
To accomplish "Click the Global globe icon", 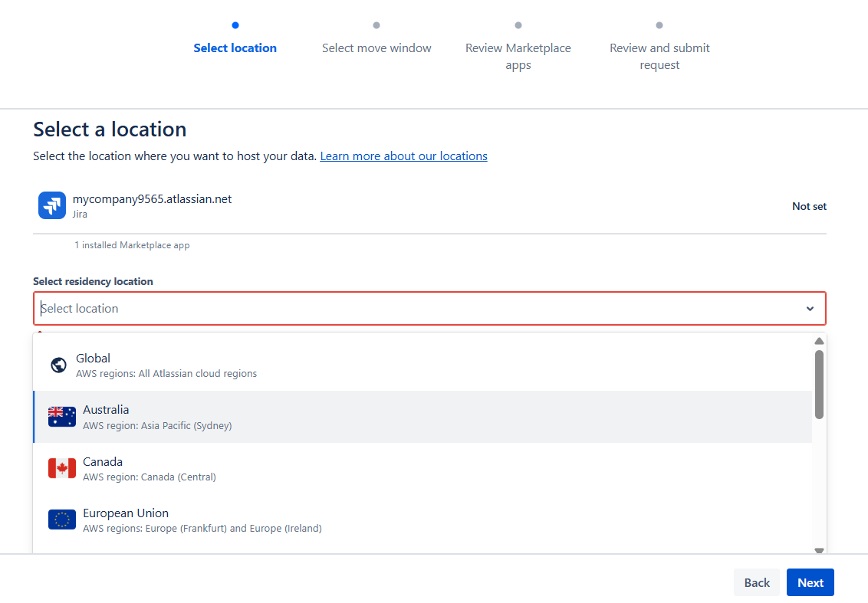I will pyautogui.click(x=58, y=365).
